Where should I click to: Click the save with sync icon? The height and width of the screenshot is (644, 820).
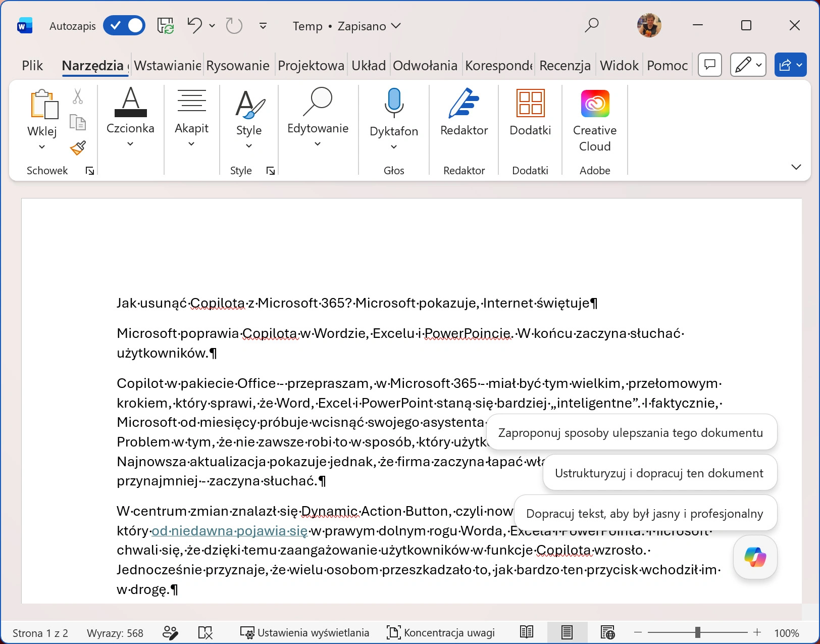166,26
